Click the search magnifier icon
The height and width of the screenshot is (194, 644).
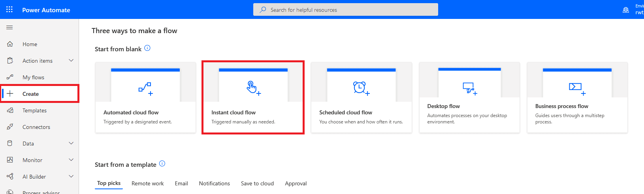263,10
